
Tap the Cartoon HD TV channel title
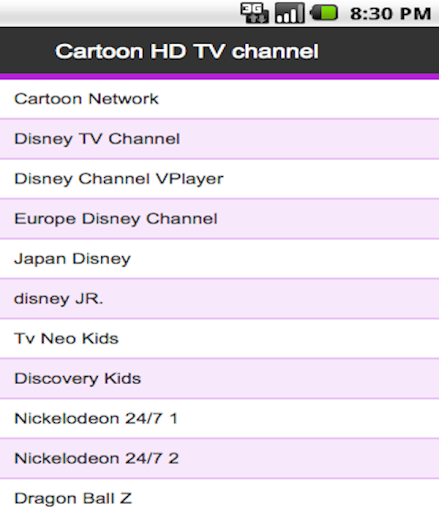coord(187,51)
